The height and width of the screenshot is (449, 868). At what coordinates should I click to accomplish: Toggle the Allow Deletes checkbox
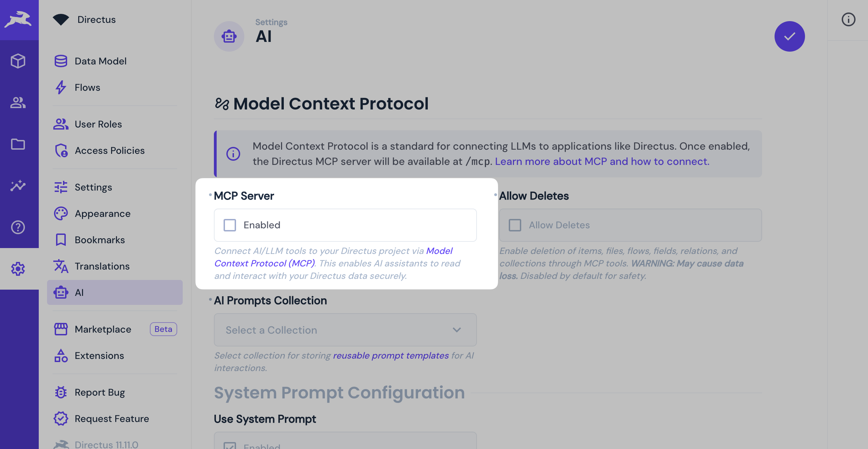(x=515, y=225)
